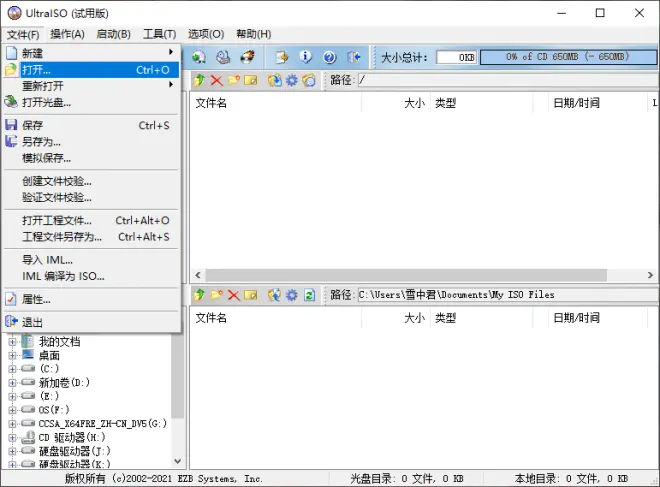Expand the 新加卷(D:) drive node

[12, 383]
